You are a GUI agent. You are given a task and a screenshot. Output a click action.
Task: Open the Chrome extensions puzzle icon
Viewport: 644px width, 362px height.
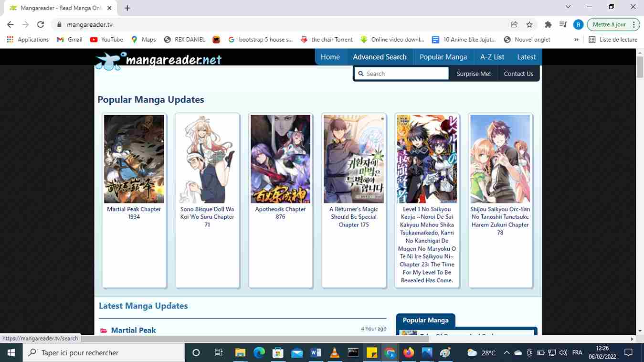(x=548, y=24)
